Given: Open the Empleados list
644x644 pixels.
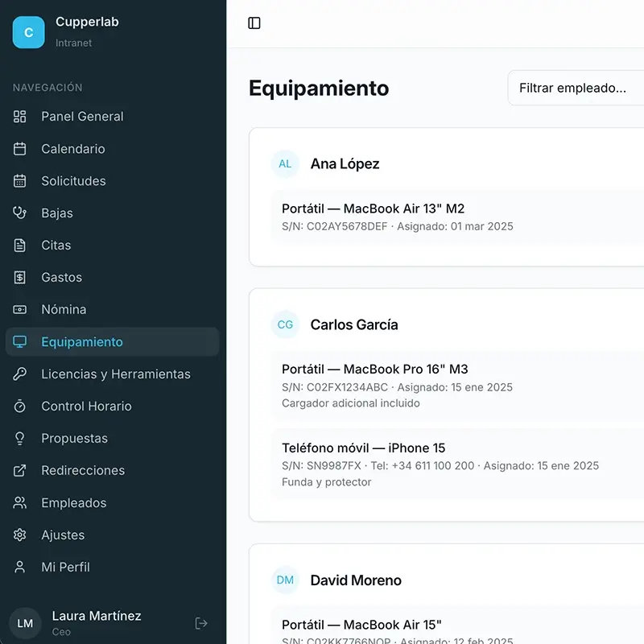Looking at the screenshot, I should point(112,502).
